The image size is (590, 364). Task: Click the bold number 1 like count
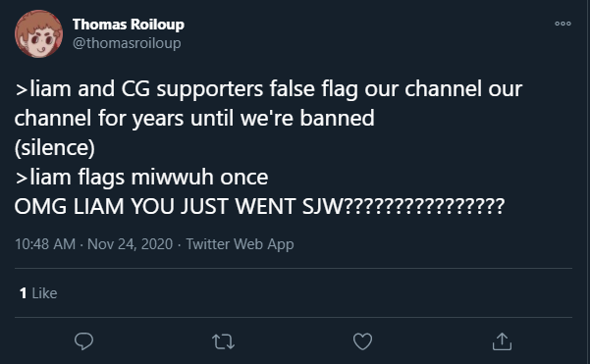23,293
